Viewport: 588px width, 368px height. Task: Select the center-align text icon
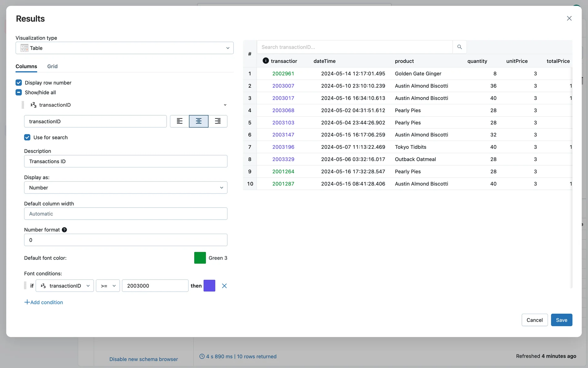click(198, 121)
